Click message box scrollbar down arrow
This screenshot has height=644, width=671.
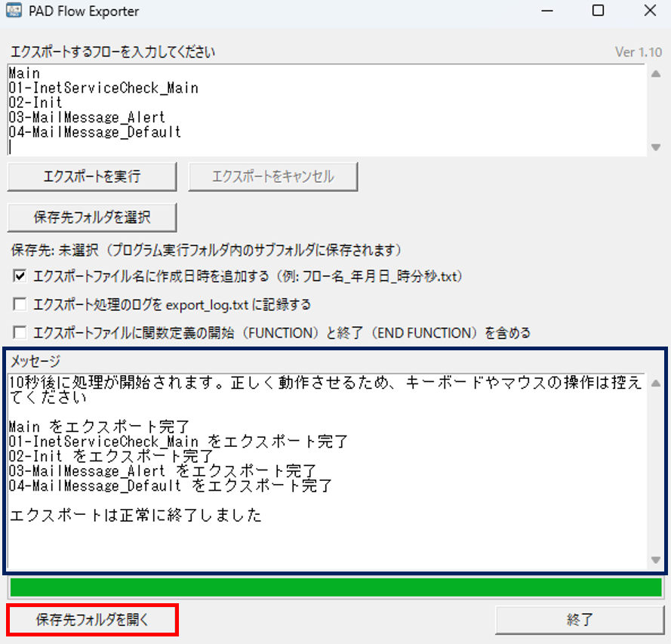656,559
